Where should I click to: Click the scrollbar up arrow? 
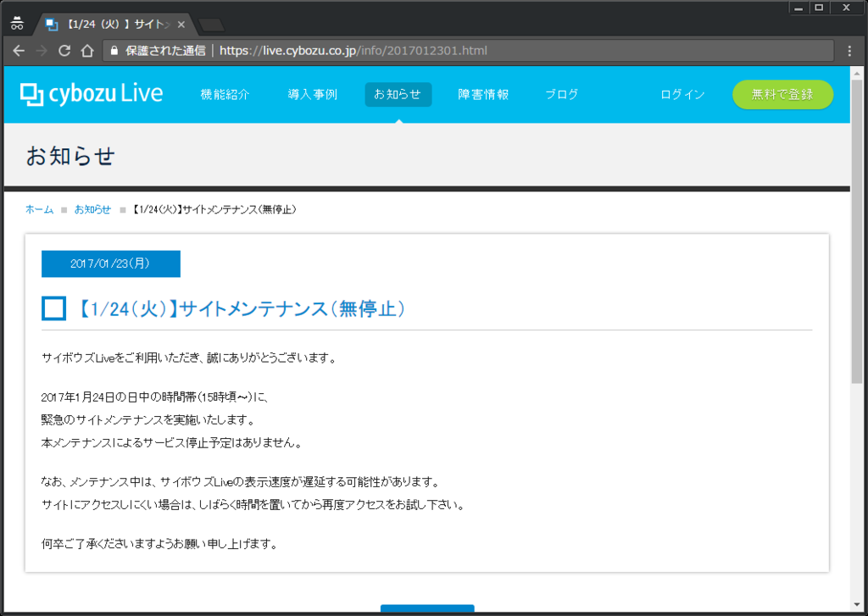[857, 73]
